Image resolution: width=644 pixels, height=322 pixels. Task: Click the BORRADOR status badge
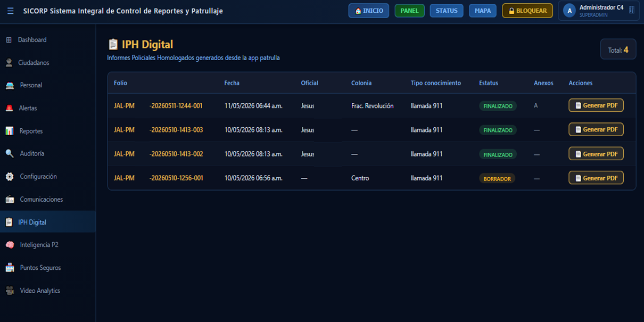tap(497, 179)
